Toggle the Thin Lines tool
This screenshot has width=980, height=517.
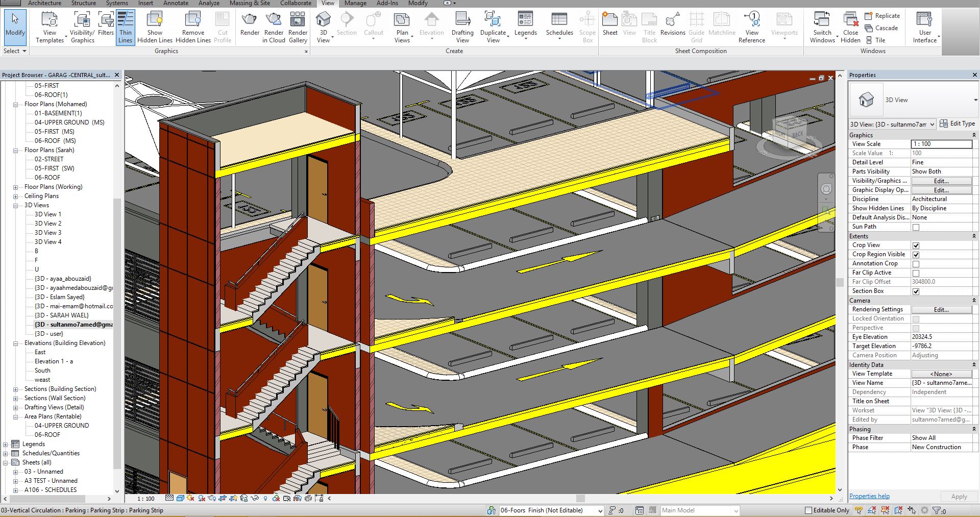point(125,27)
